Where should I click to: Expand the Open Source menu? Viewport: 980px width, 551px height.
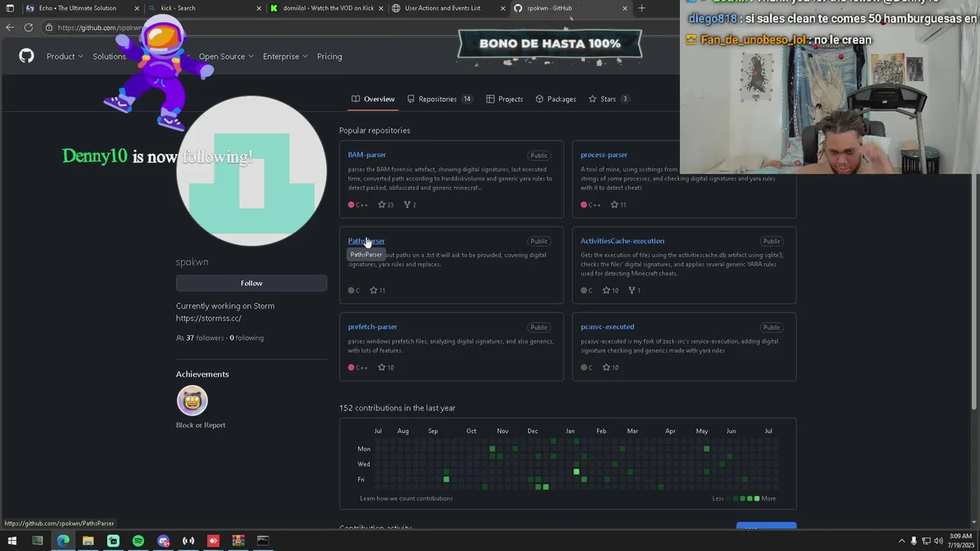point(226,57)
